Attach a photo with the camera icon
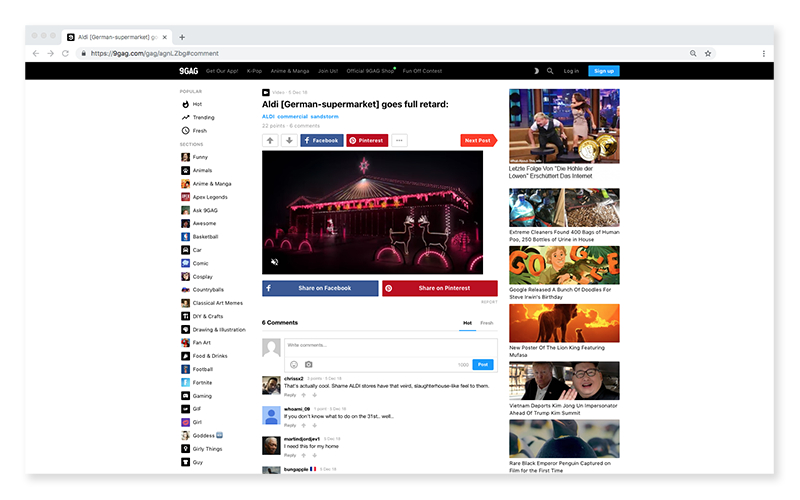This screenshot has width=800, height=500. [309, 364]
